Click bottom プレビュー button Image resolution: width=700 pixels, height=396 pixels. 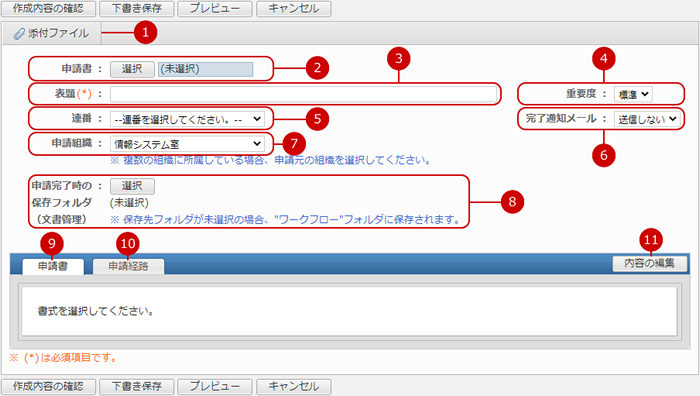coord(215,386)
